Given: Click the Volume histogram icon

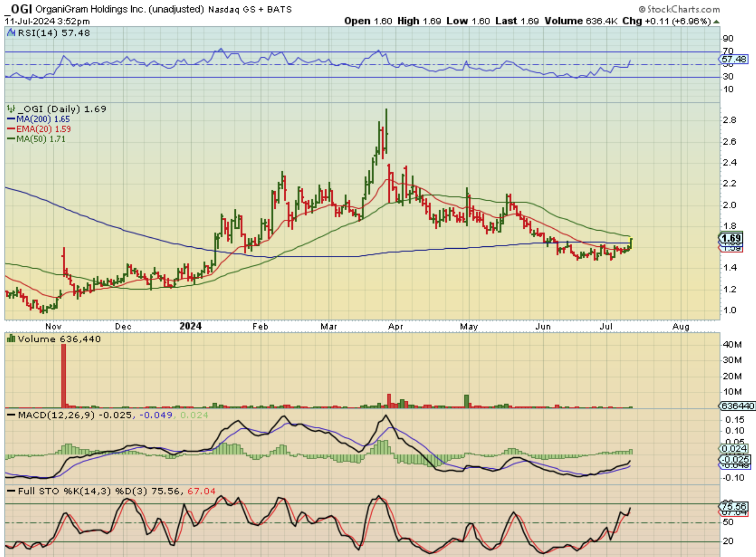Looking at the screenshot, I should pos(11,339).
